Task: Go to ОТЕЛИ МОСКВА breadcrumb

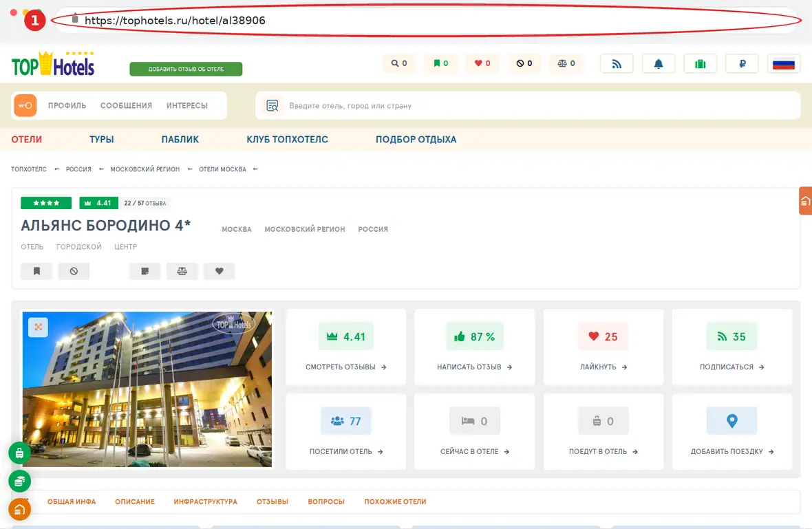Action: click(223, 169)
